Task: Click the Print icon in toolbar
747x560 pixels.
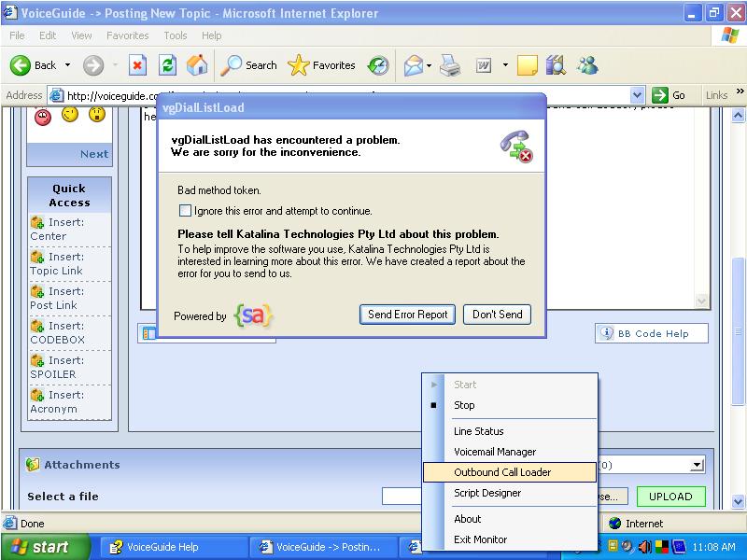Action: click(450, 65)
